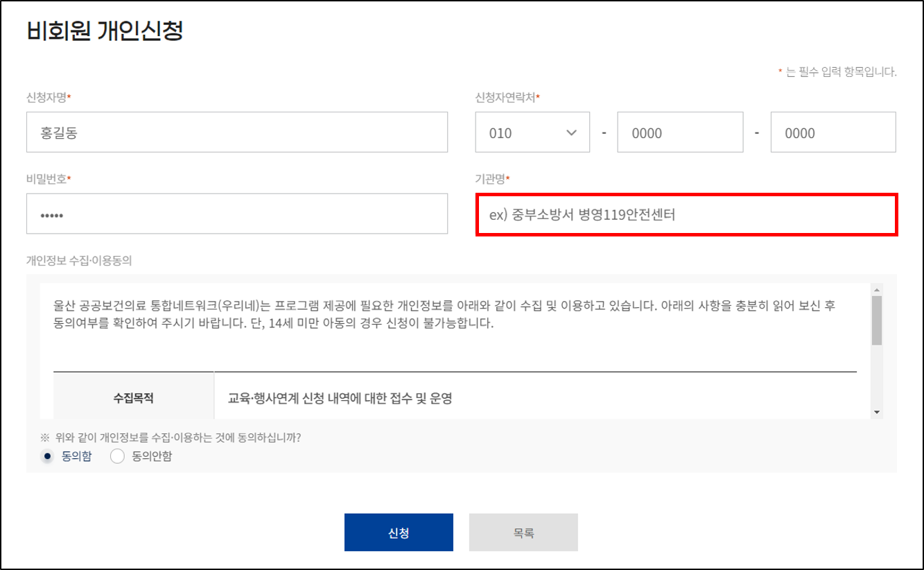Click the privacy terms scrollbar up arrow
Image resolution: width=924 pixels, height=570 pixels.
tap(877, 290)
